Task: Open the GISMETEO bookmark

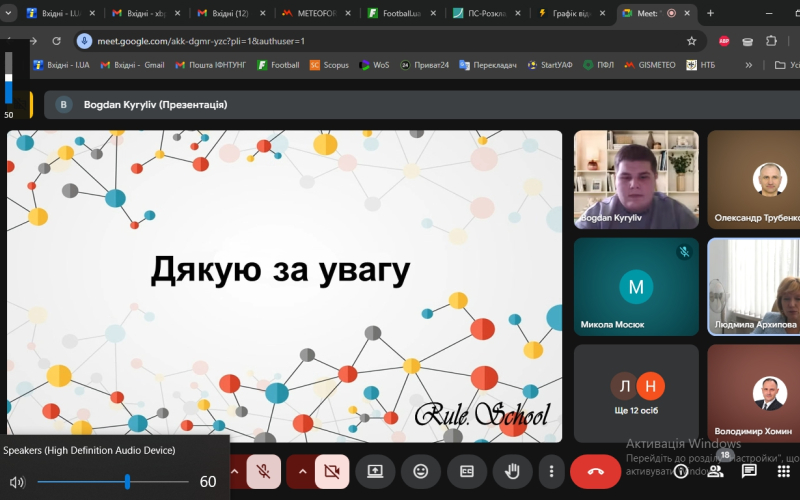Action: [650, 65]
